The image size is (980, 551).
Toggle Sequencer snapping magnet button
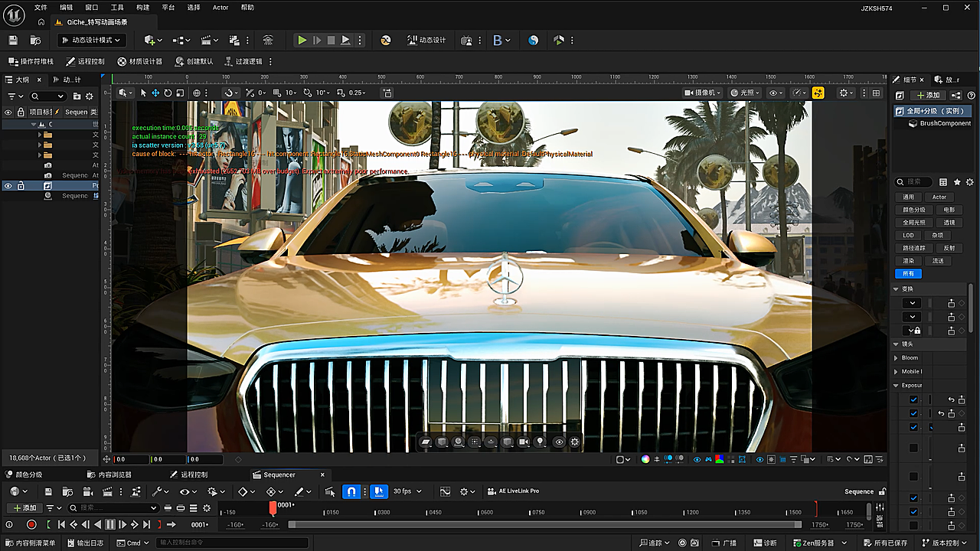(x=351, y=491)
